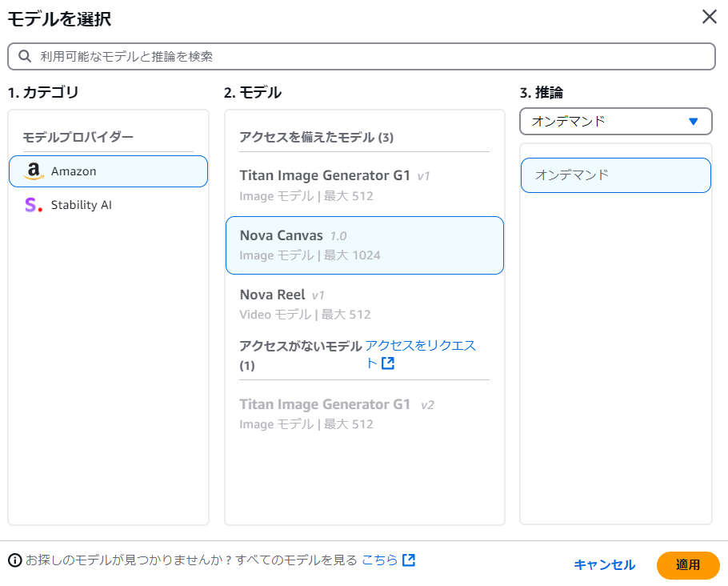The height and width of the screenshot is (586, 728).
Task: Click 'Image モデル | 最大 1024' text
Action: [310, 255]
